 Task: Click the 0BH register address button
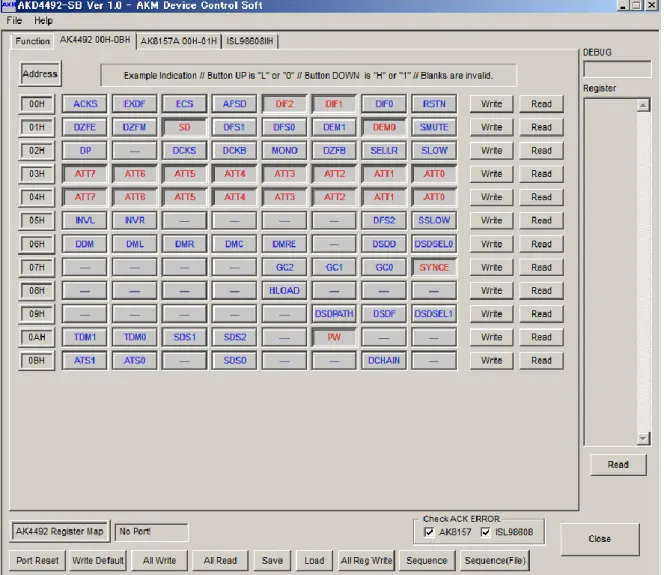pos(37,360)
